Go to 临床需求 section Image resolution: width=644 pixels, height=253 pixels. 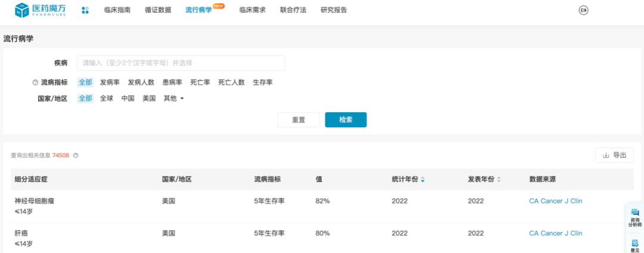(253, 10)
